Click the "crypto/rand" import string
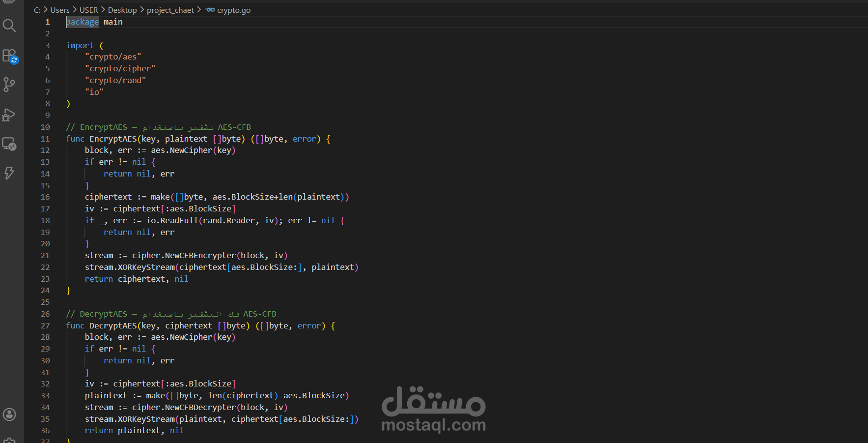 point(115,80)
